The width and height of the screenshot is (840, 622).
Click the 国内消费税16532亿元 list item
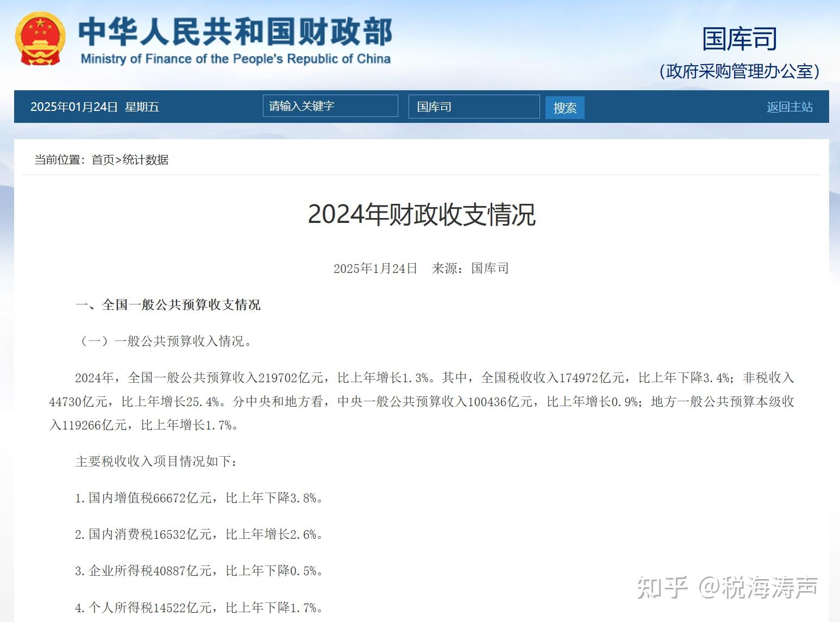point(199,534)
